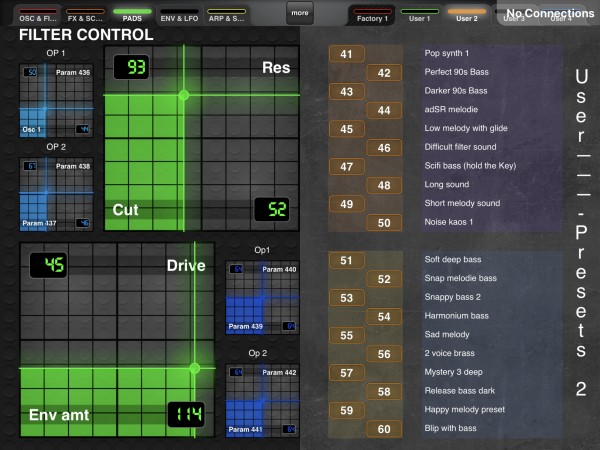Select 'Scifi bass (hold the Key)' preset name

tap(470, 166)
